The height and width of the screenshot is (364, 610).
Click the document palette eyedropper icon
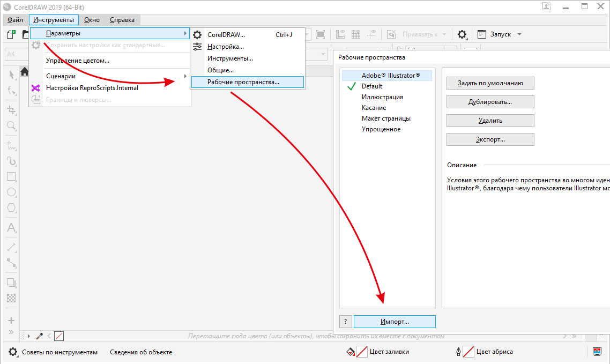39,336
